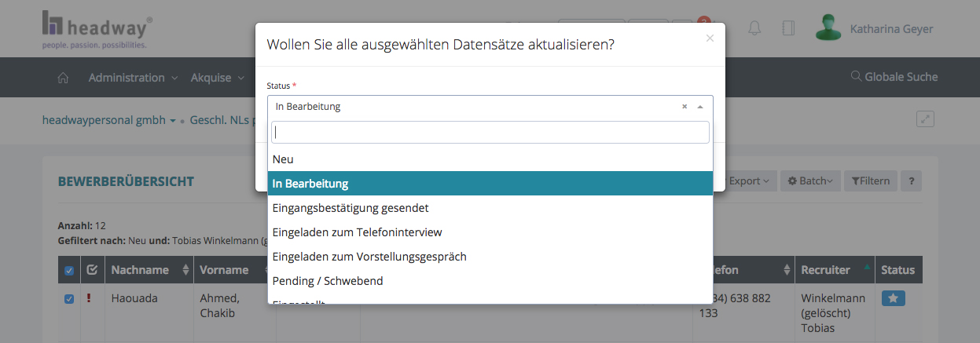Viewport: 980px width, 343px height.
Task: Toggle the select-all checkbox in table header
Action: click(69, 271)
